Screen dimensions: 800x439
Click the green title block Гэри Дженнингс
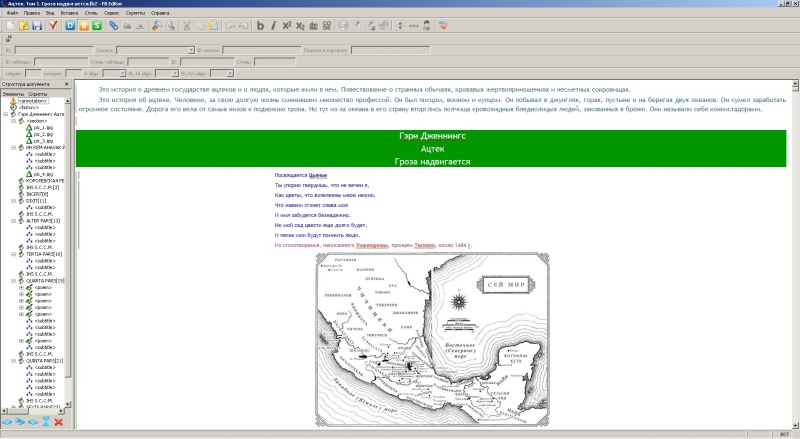pos(431,148)
